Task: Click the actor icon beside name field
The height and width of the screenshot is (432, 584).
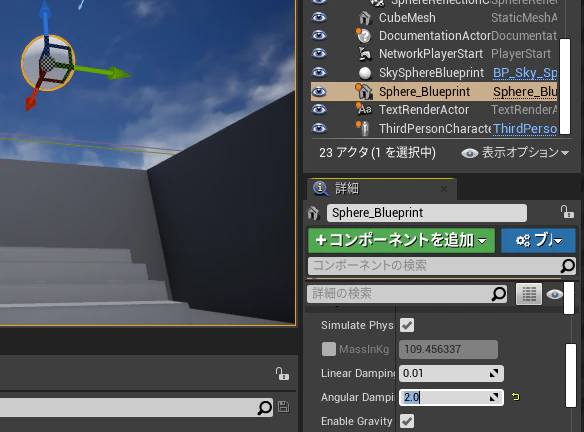Action: (313, 213)
